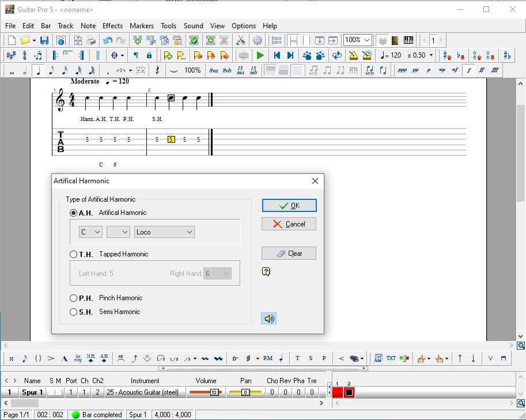526x420 pixels.
Task: Open the note name C dropdown
Action: [x=90, y=231]
